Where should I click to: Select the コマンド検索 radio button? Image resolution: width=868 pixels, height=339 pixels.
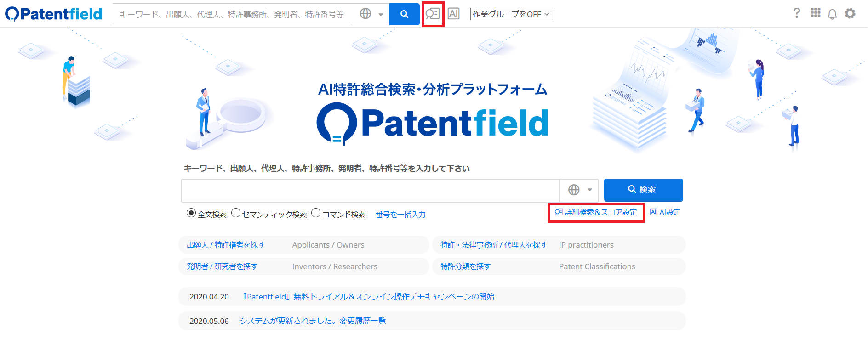coord(316,213)
